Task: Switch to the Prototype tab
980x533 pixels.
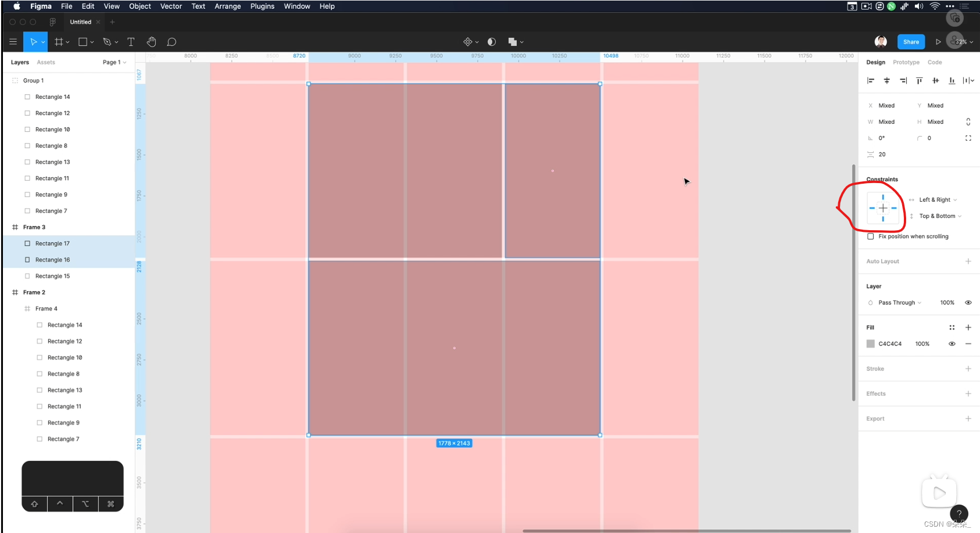Action: 906,62
